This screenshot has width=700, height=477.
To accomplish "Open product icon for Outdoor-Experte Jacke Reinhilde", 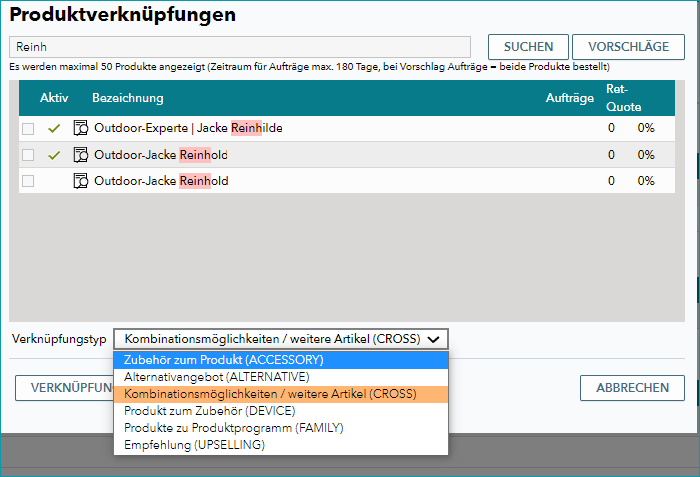I will [80, 128].
